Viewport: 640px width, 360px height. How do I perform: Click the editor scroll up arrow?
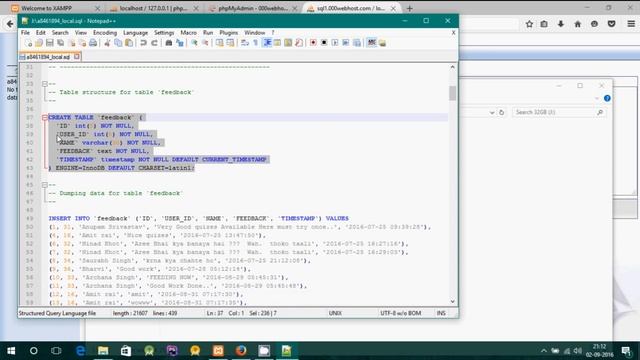tap(453, 67)
